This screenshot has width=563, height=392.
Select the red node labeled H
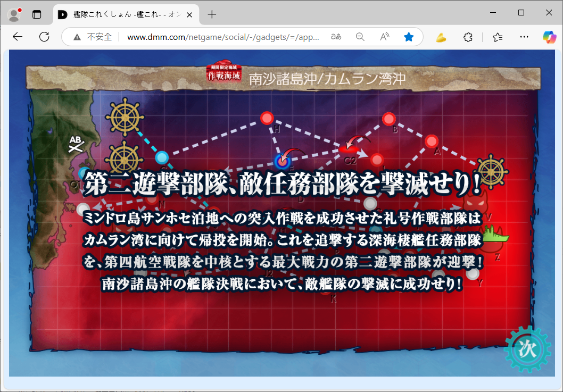267,118
